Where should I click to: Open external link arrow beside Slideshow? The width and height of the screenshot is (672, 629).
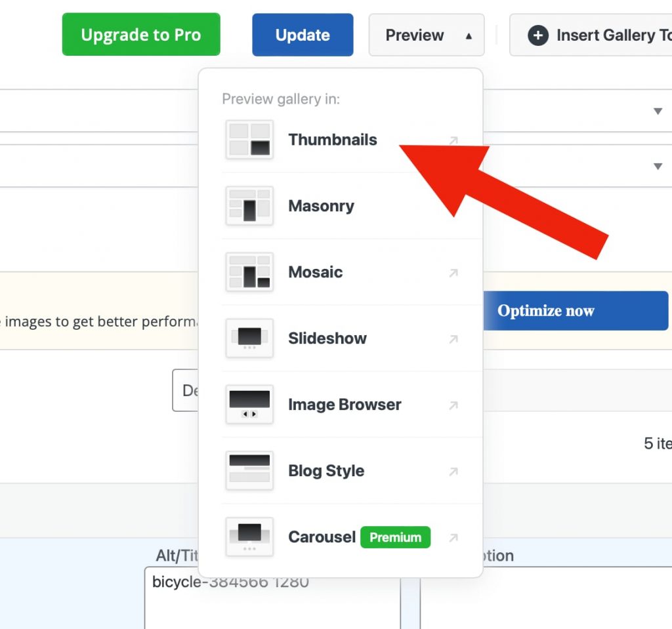pyautogui.click(x=453, y=339)
